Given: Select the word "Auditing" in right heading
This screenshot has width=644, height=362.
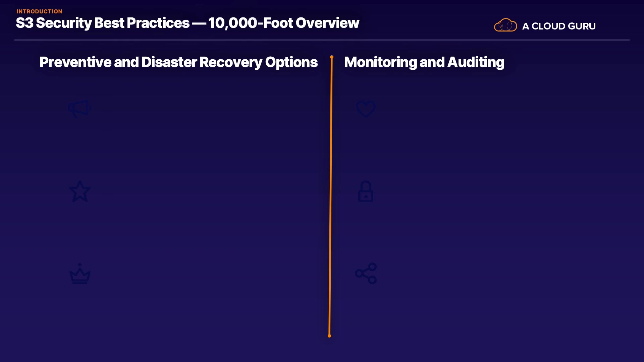Looking at the screenshot, I should 476,62.
